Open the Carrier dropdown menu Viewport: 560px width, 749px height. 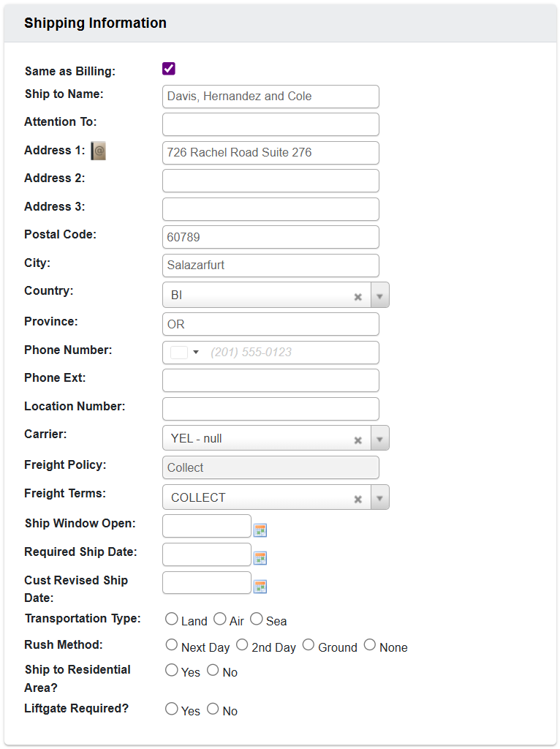point(379,437)
